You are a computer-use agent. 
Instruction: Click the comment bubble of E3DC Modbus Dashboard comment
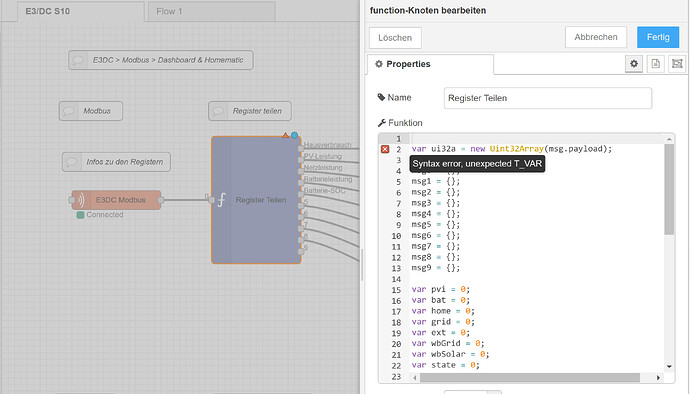[78, 60]
